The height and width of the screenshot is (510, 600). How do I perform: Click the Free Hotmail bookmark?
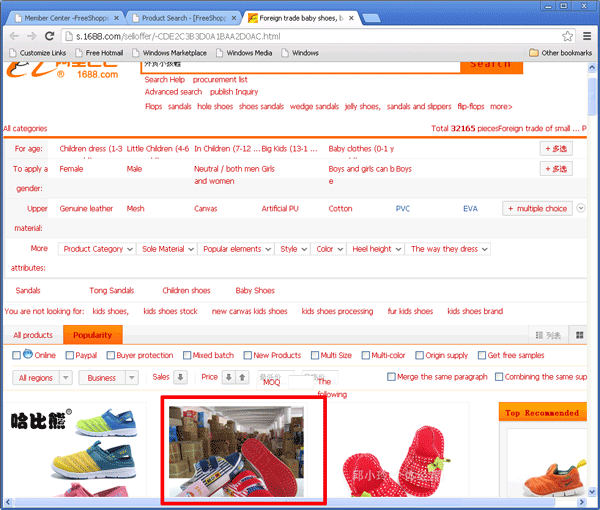[x=100, y=53]
